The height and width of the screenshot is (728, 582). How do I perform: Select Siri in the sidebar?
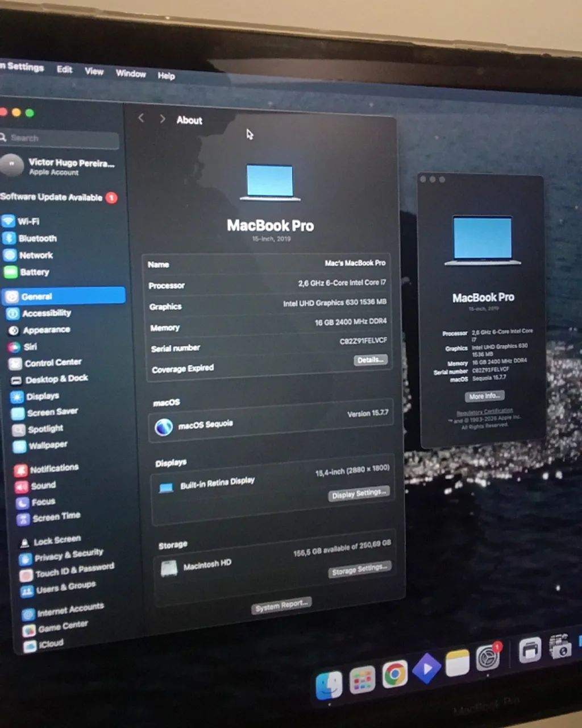point(23,346)
